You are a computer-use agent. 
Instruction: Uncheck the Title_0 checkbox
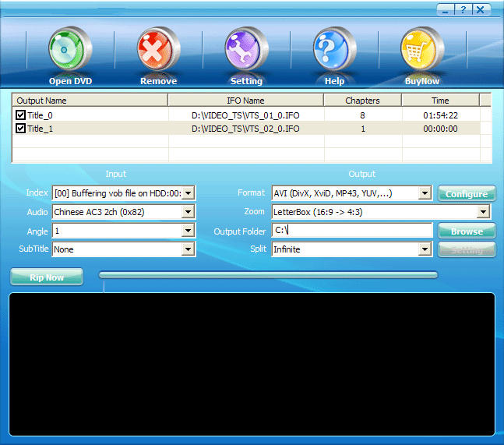(20, 115)
